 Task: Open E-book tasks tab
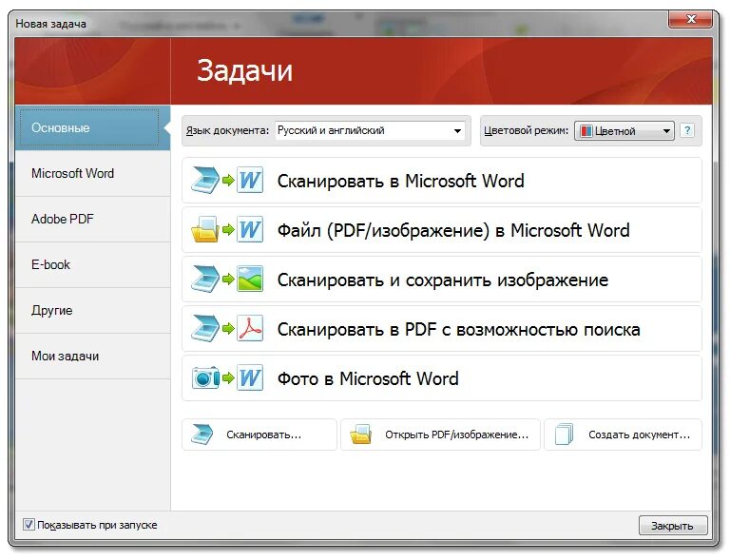click(92, 265)
